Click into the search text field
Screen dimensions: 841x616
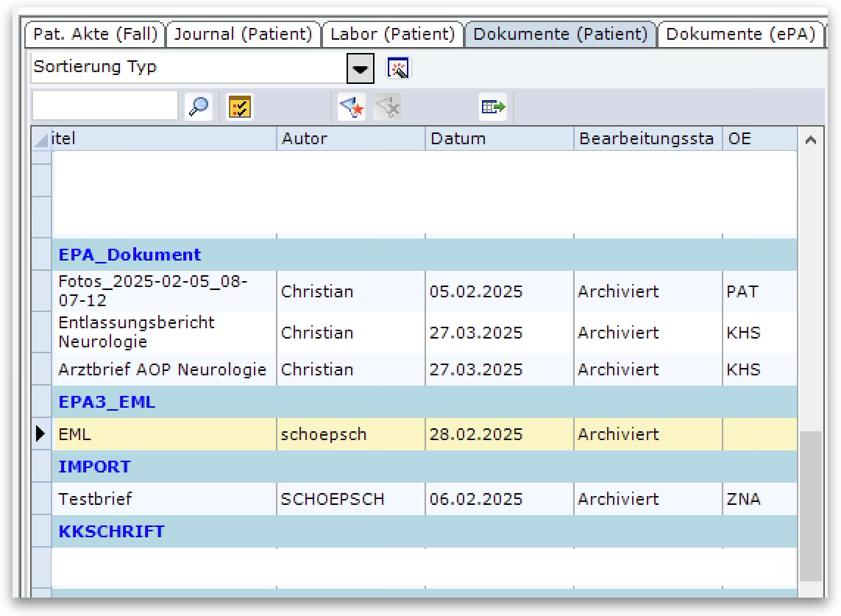pos(105,107)
